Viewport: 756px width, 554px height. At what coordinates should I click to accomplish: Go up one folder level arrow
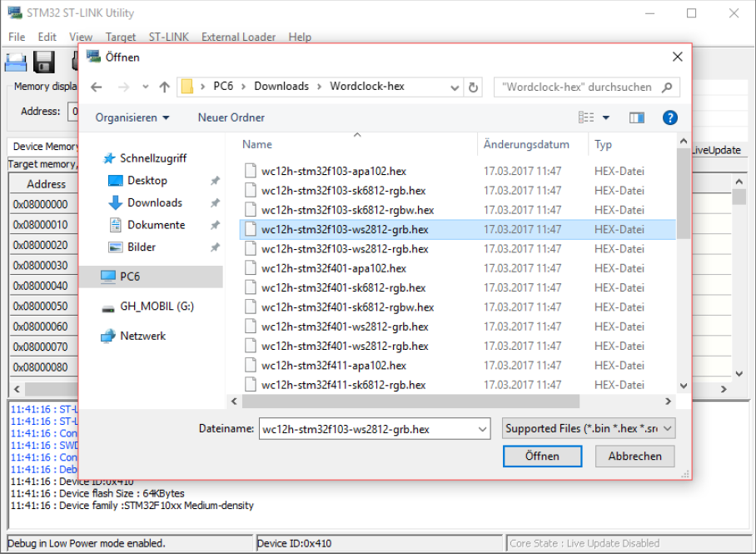[164, 87]
